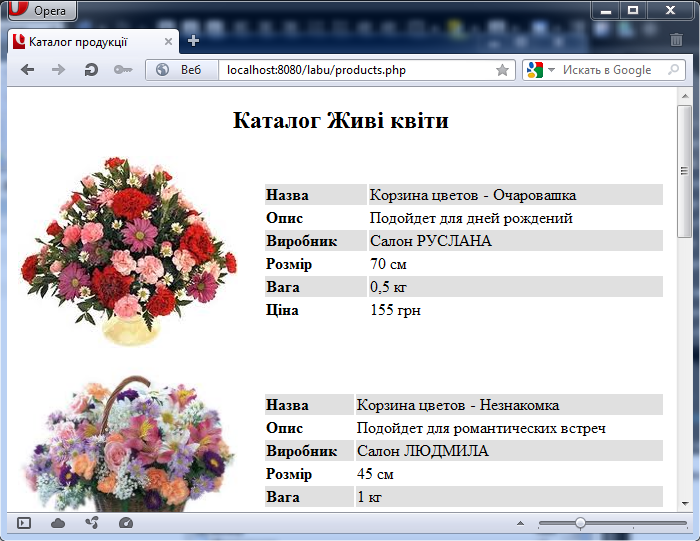Close the Каталог продукції tab
700x541 pixels.
[169, 41]
